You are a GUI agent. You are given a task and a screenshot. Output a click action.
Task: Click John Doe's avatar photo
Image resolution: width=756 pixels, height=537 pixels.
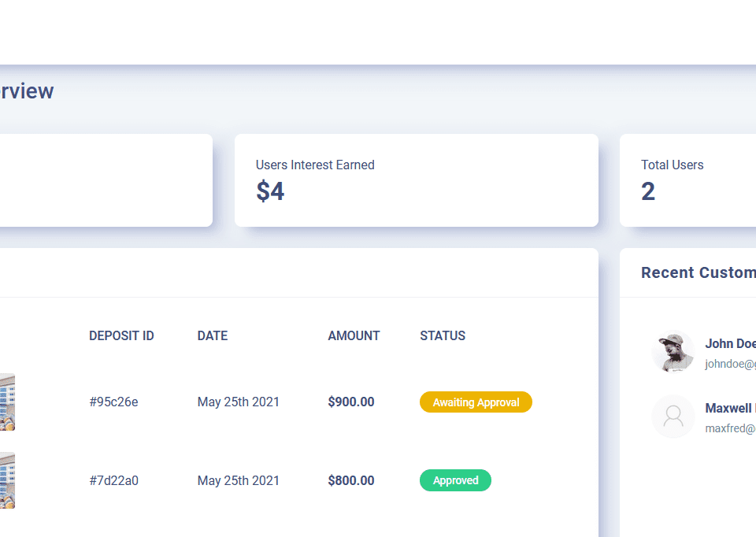[x=673, y=352]
